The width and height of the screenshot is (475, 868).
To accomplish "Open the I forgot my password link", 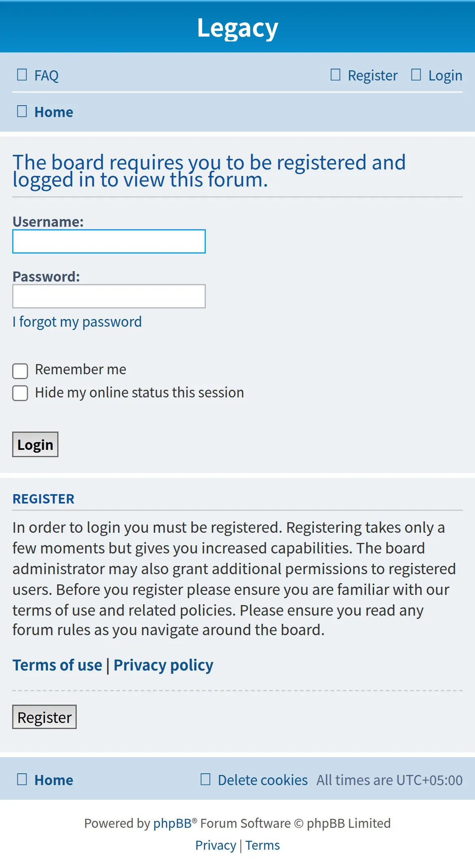I will tap(77, 322).
